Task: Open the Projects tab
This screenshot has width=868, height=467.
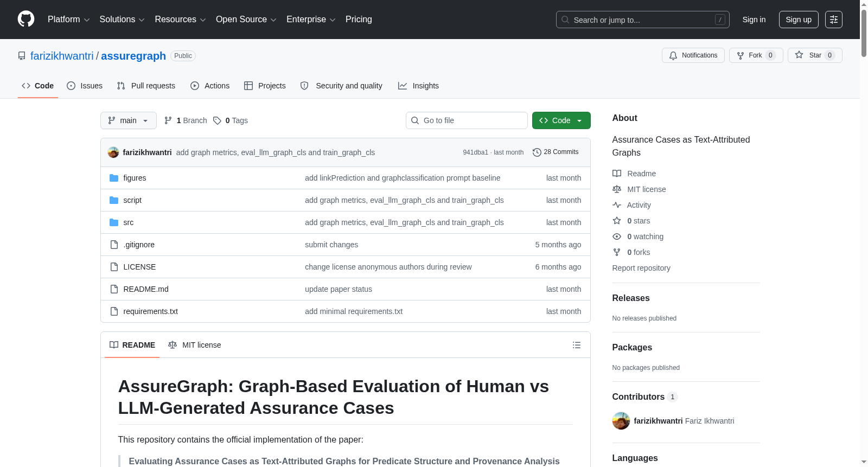Action: [265, 86]
